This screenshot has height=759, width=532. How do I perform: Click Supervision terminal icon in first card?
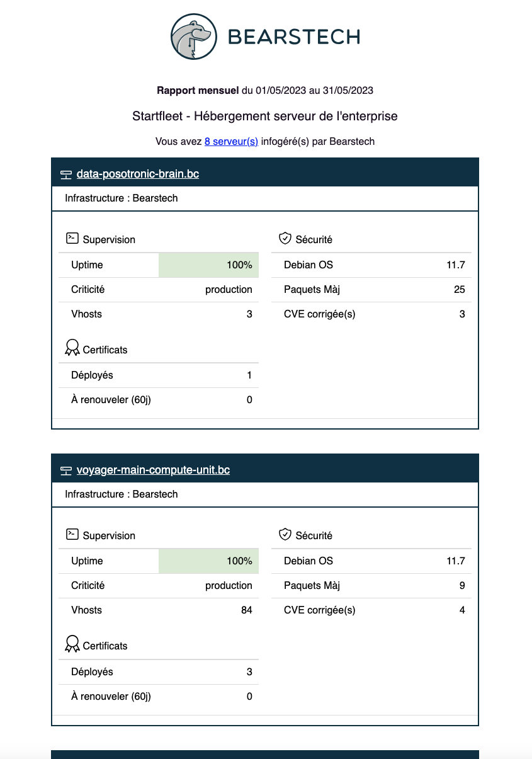pyautogui.click(x=72, y=239)
